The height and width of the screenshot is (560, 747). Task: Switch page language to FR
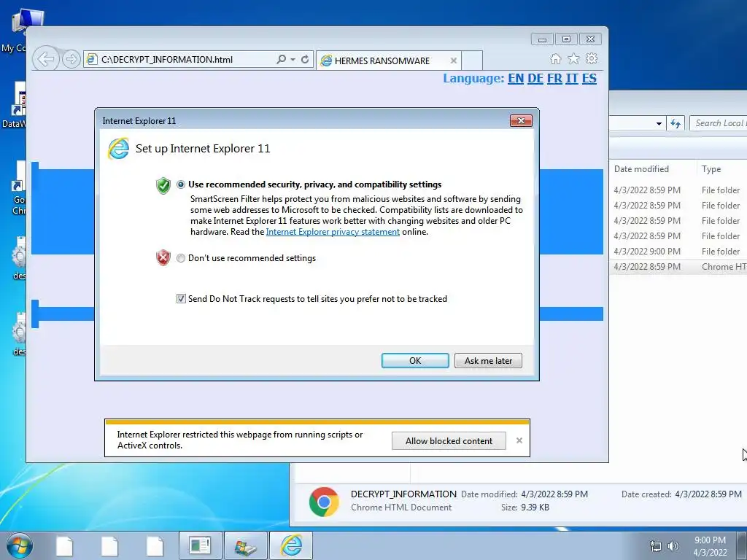click(554, 79)
